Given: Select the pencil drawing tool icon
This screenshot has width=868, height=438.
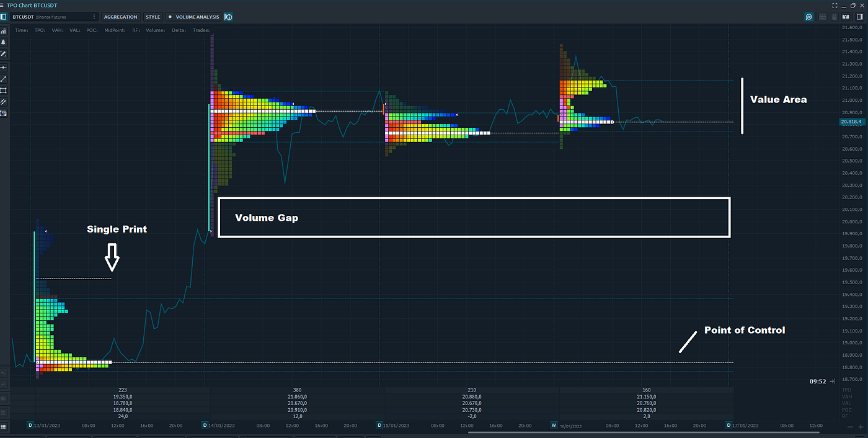Looking at the screenshot, I should 4,54.
